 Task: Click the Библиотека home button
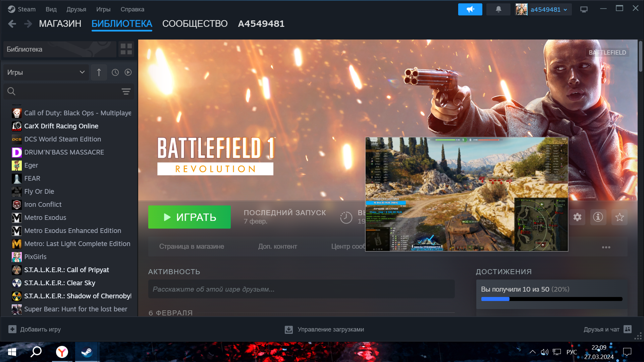coord(60,49)
